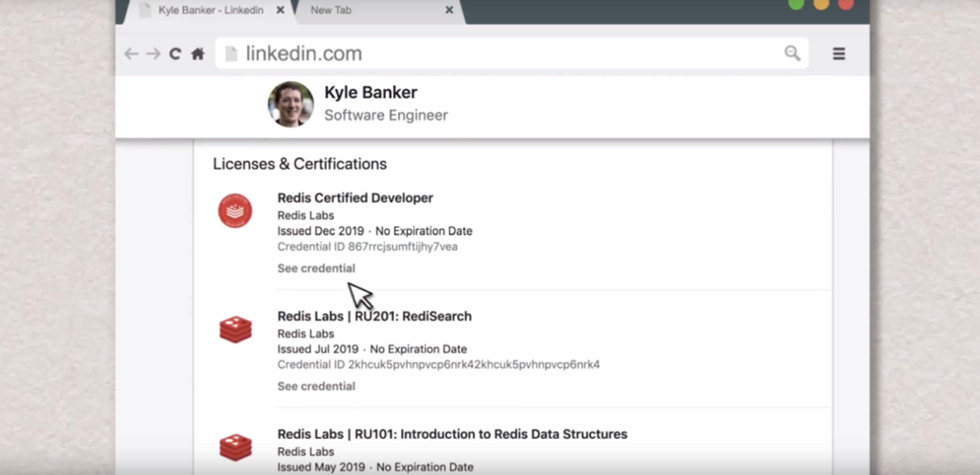Click the Redis Certified Developer badge icon
Screen dimensions: 980x475
235,210
